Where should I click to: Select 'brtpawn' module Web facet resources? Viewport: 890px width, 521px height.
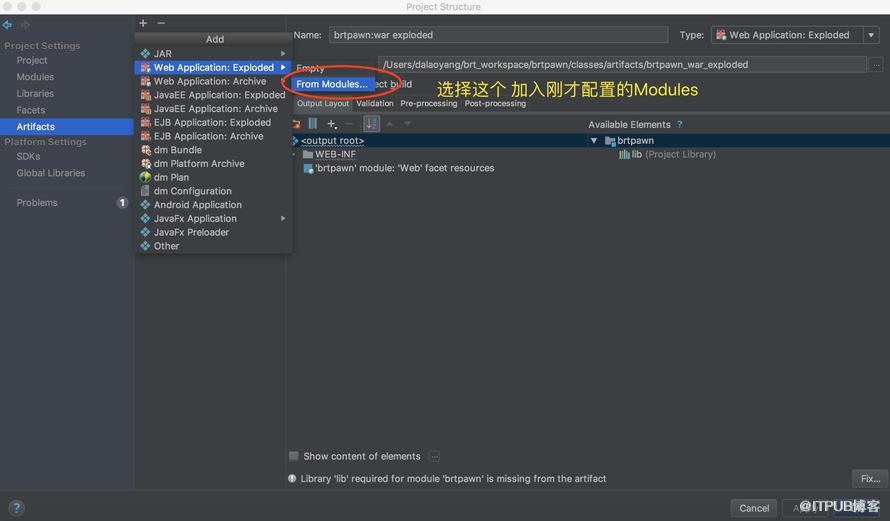tap(399, 168)
